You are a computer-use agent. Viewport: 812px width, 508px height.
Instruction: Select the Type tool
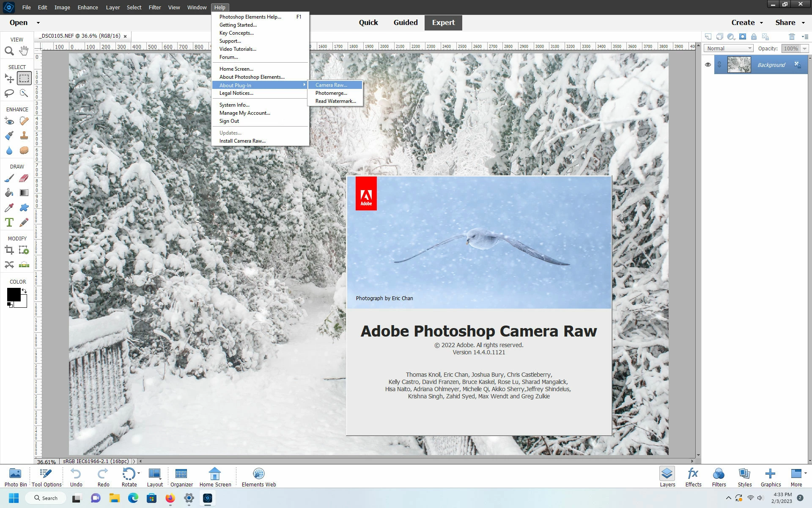9,222
